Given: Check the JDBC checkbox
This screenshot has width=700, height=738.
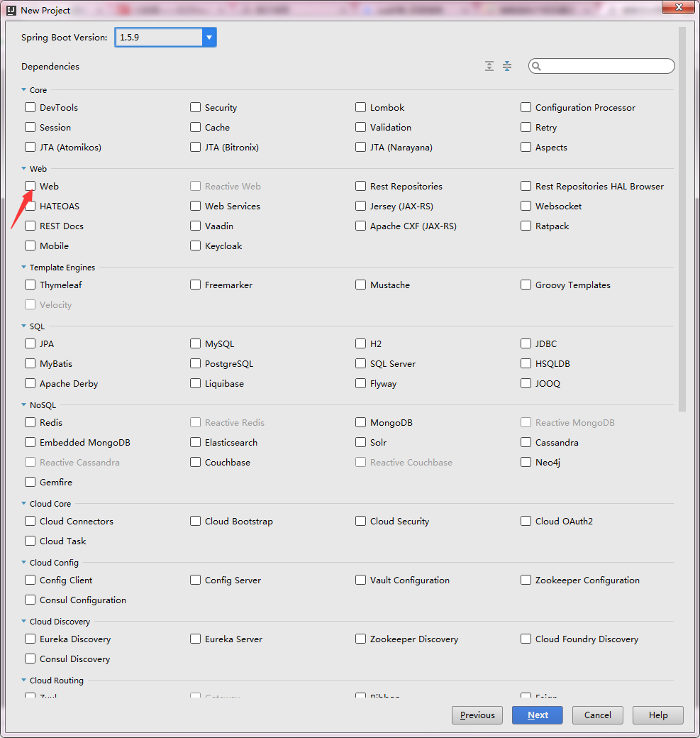Looking at the screenshot, I should tap(526, 343).
